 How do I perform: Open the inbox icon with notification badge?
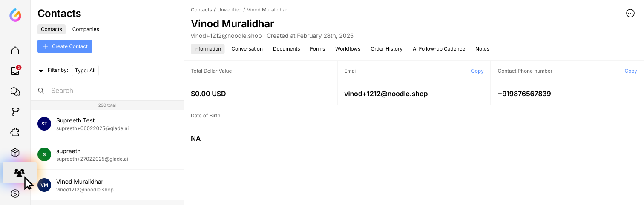[15, 71]
